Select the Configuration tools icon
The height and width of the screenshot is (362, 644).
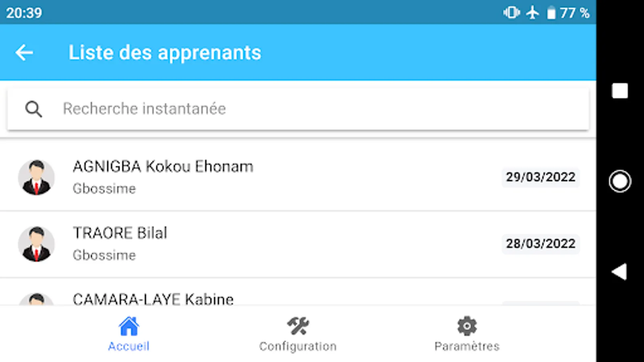click(x=298, y=326)
